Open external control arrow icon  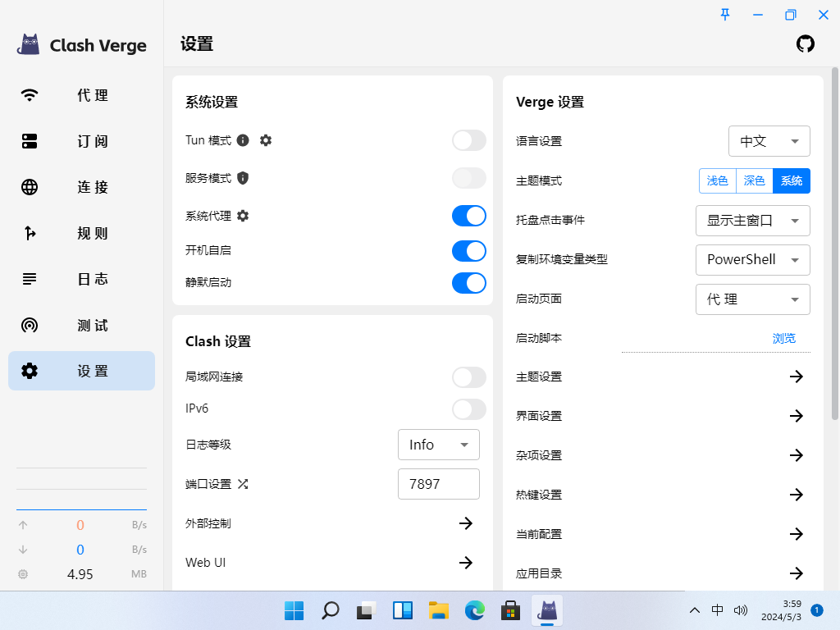point(465,523)
